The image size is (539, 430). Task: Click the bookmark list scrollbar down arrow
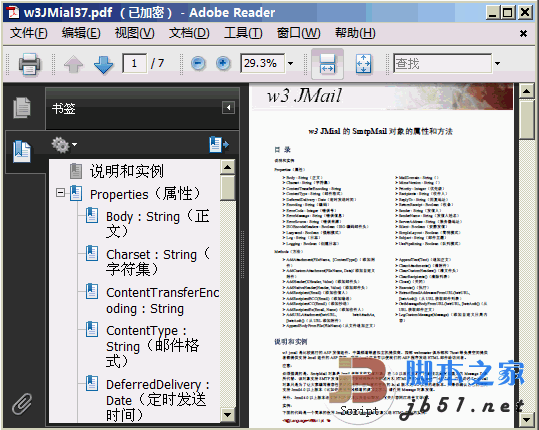(x=227, y=415)
